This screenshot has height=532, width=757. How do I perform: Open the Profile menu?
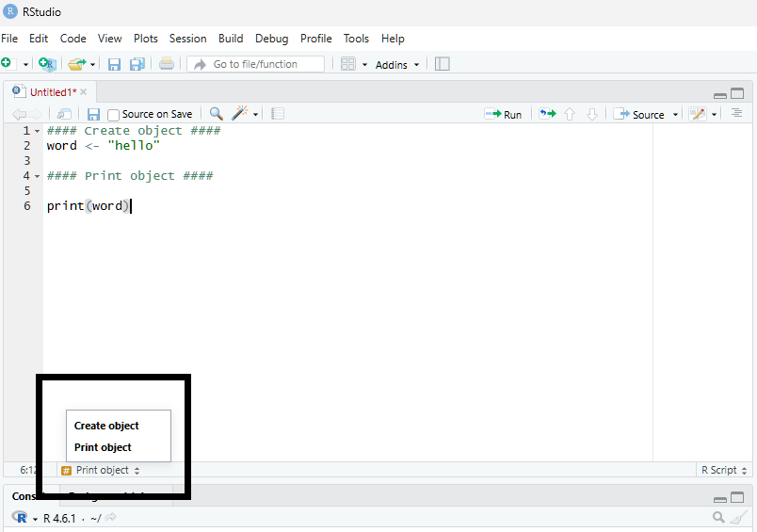point(316,39)
